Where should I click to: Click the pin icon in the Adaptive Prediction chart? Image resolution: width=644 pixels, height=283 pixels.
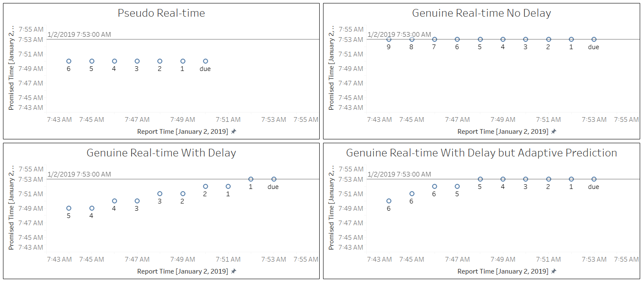[x=553, y=271]
